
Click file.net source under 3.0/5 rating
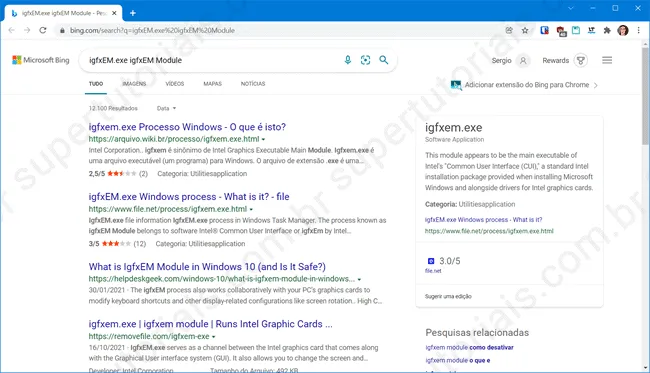click(x=433, y=271)
